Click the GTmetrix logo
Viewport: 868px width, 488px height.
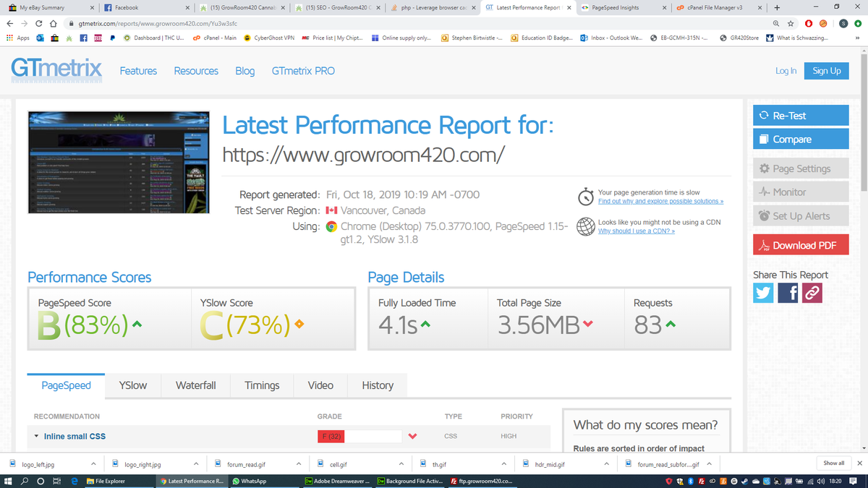[56, 70]
